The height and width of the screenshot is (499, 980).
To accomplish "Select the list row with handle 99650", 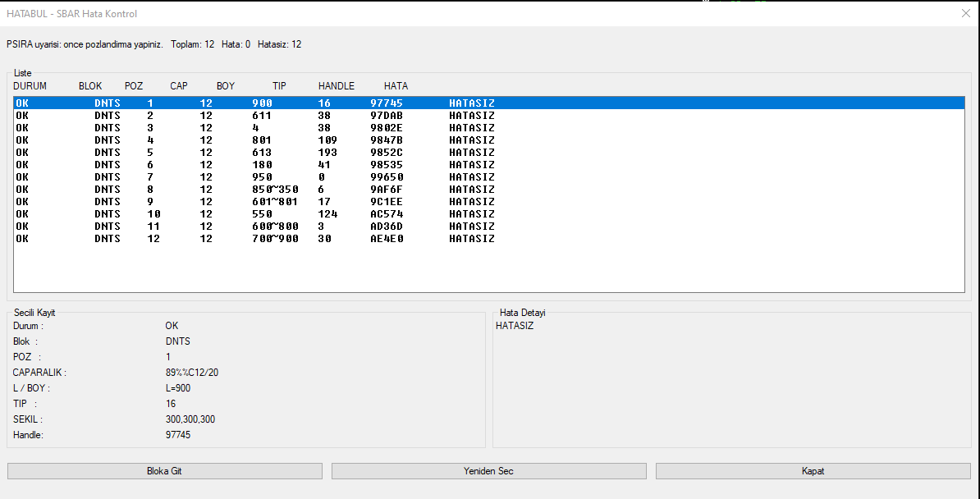I will click(x=488, y=177).
